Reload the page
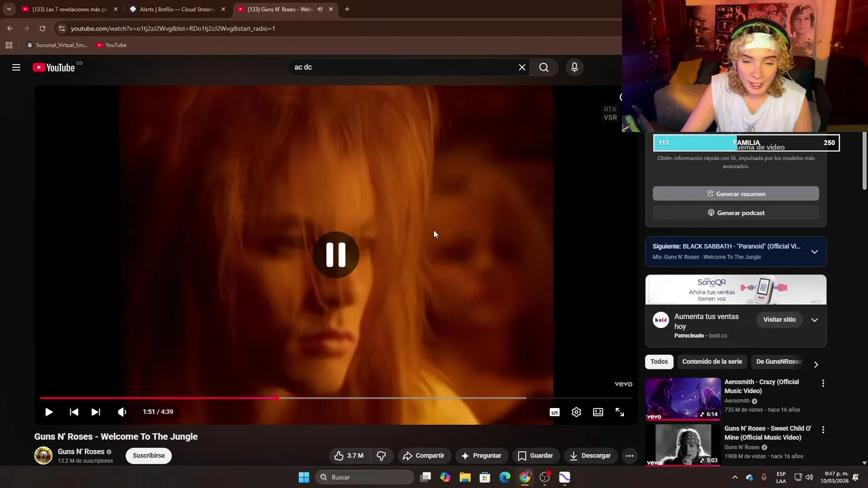868x488 pixels. pyautogui.click(x=42, y=28)
